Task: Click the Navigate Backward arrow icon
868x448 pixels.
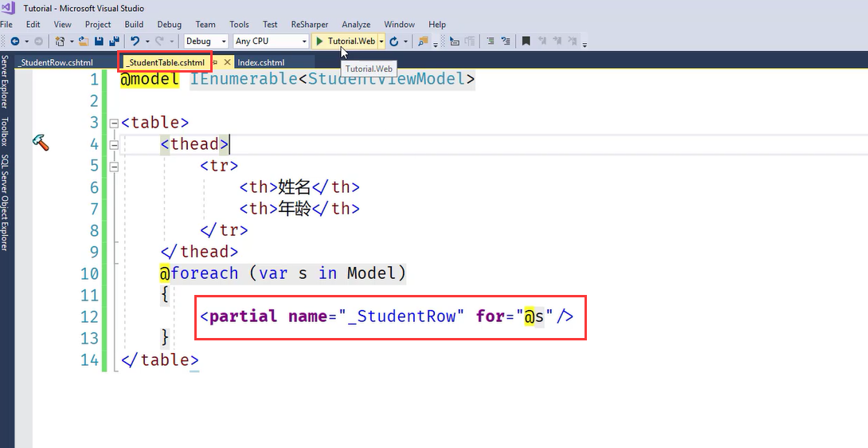Action: pos(15,41)
